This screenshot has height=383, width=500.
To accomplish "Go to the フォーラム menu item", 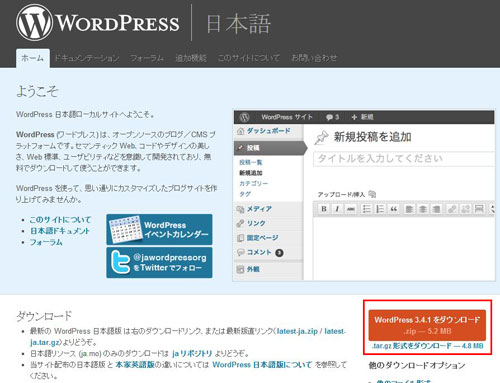I will 147,58.
